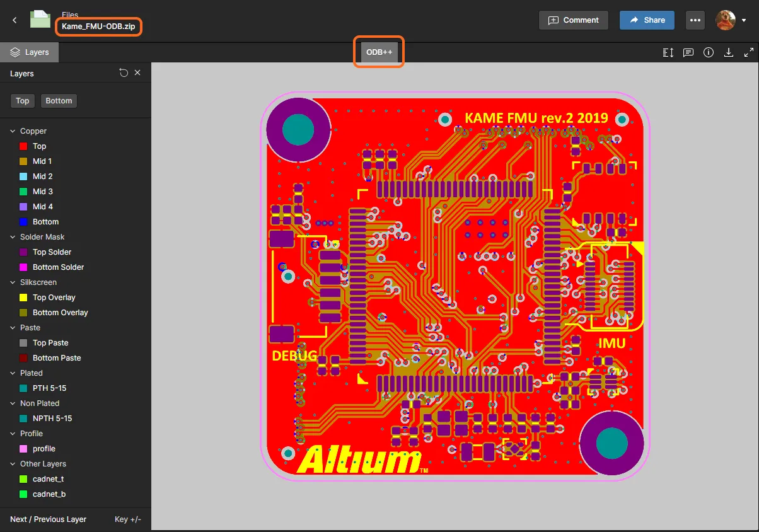The image size is (759, 532).
Task: Collapse the Solder Mask group
Action: click(x=13, y=237)
